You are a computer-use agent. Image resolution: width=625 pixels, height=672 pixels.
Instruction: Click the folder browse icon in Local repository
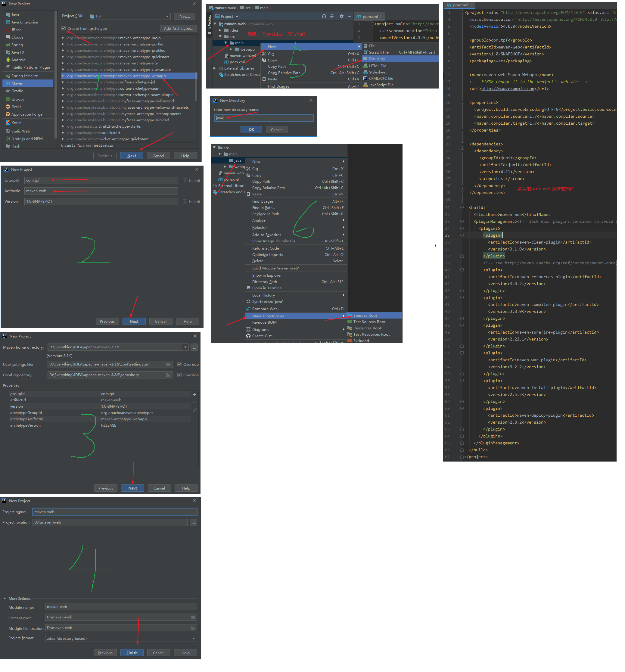tap(168, 375)
